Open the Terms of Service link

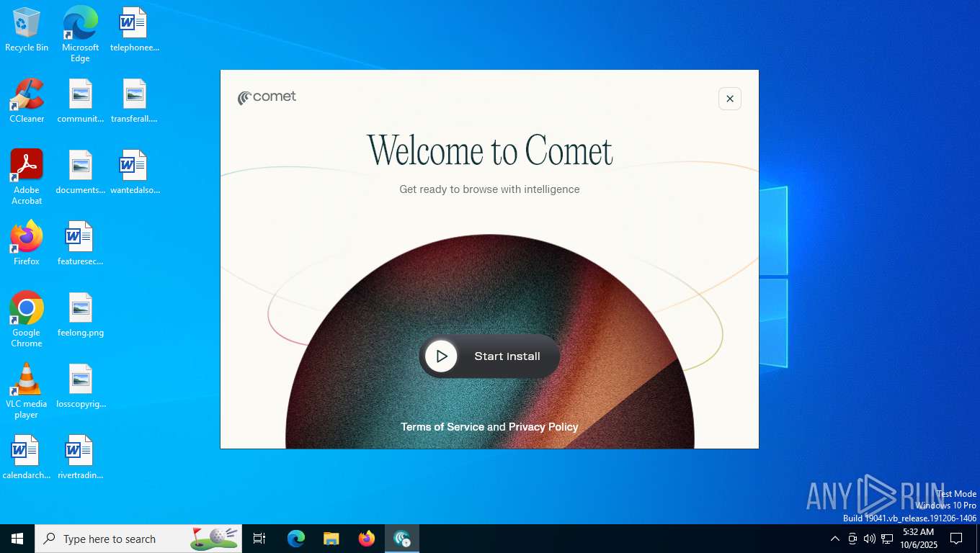442,427
